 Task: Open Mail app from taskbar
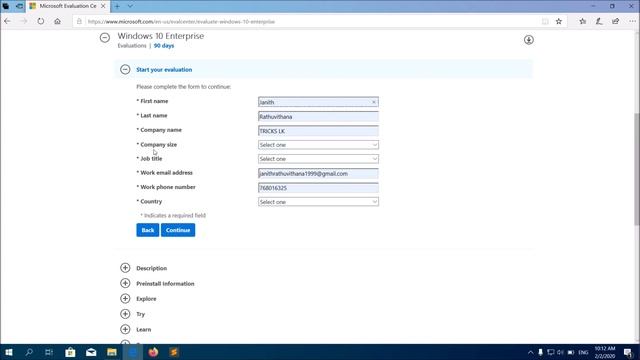(91, 352)
